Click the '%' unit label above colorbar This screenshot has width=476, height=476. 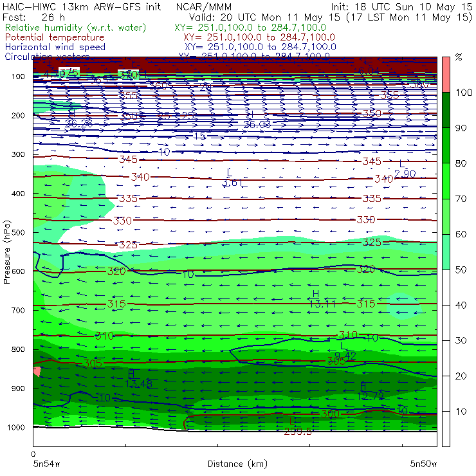click(x=459, y=57)
